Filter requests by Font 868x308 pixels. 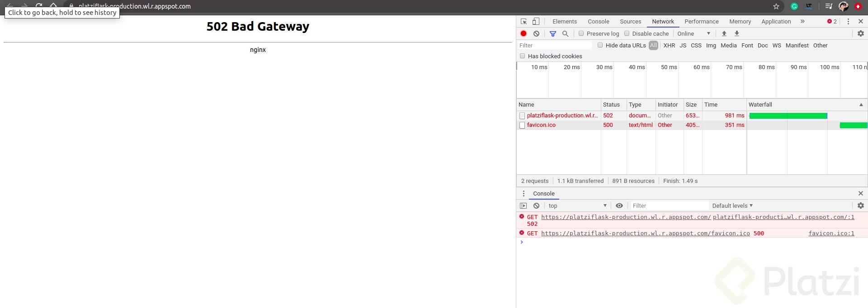click(747, 46)
